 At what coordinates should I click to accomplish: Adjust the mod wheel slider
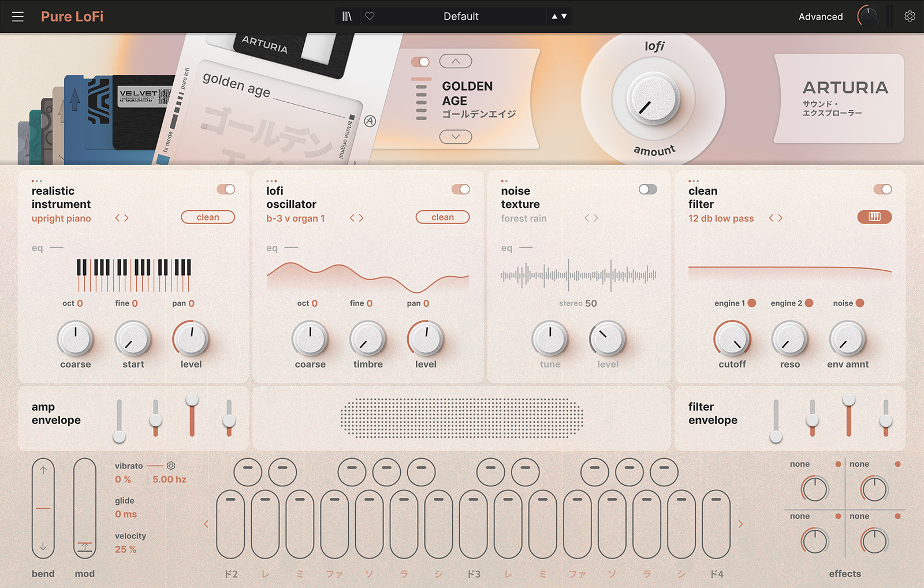(85, 508)
